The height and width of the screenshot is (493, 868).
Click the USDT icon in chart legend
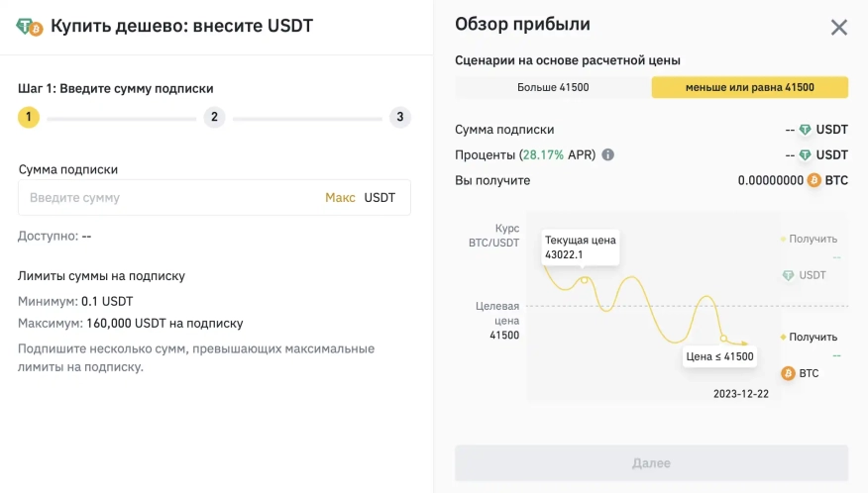coord(789,275)
